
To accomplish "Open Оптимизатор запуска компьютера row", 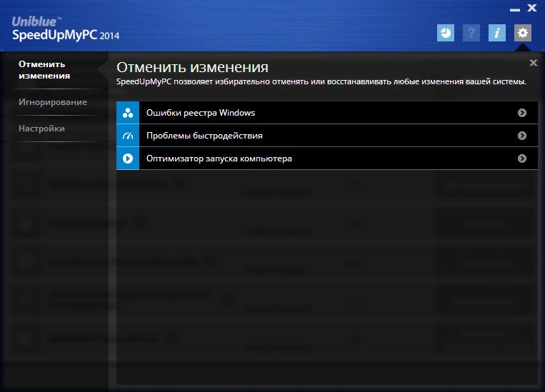I will tap(327, 159).
